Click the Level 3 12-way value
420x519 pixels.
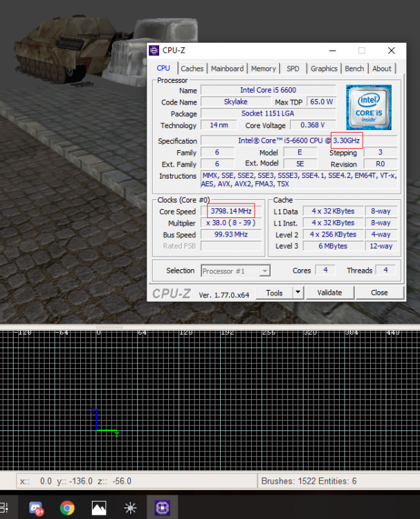381,246
